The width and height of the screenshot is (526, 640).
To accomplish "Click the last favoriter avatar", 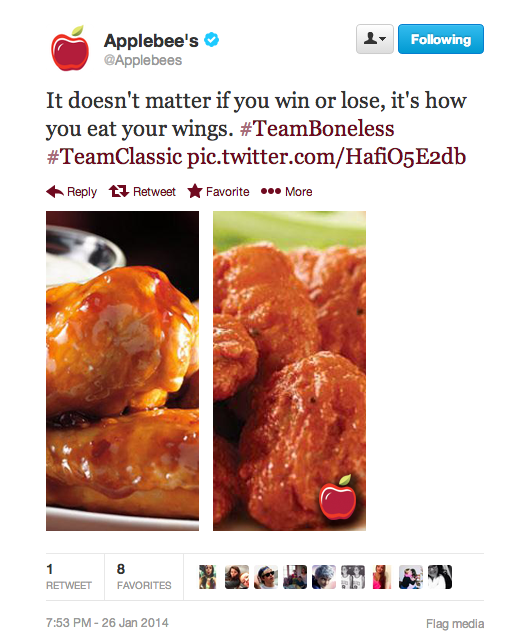I will (440, 577).
